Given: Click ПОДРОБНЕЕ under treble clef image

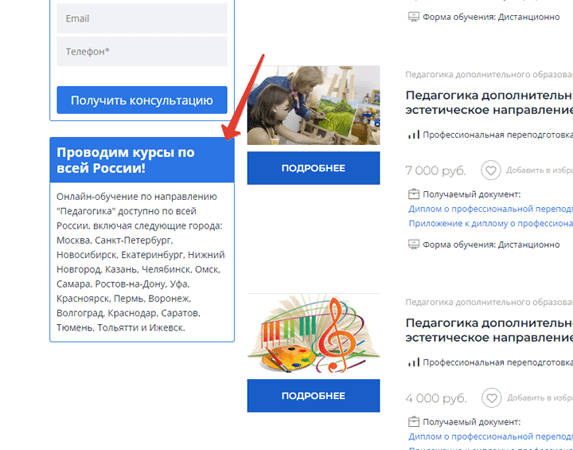Looking at the screenshot, I should tap(313, 396).
